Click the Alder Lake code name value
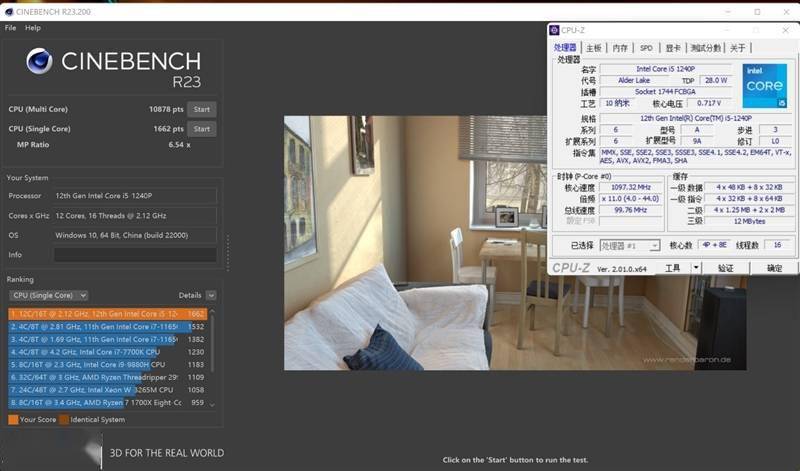Screen dimensions: 800x471 [634, 81]
